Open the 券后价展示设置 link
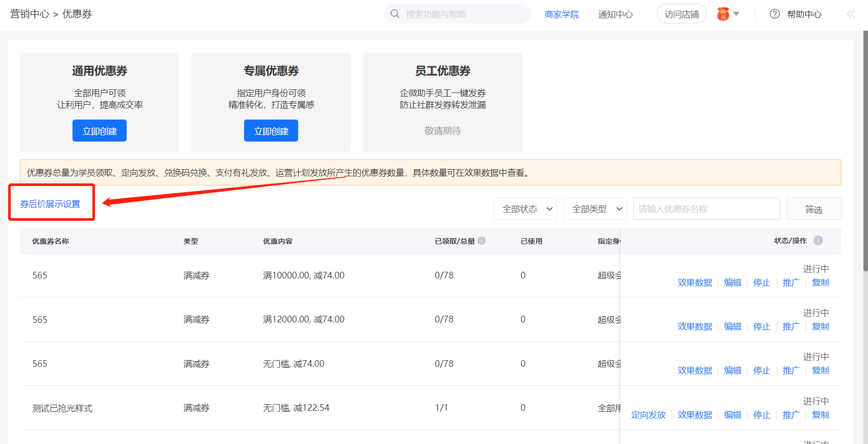The width and height of the screenshot is (868, 444). click(x=50, y=204)
